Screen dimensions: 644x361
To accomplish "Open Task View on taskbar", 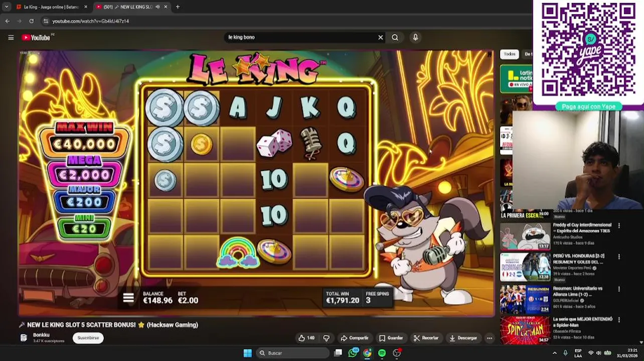I will tap(338, 353).
